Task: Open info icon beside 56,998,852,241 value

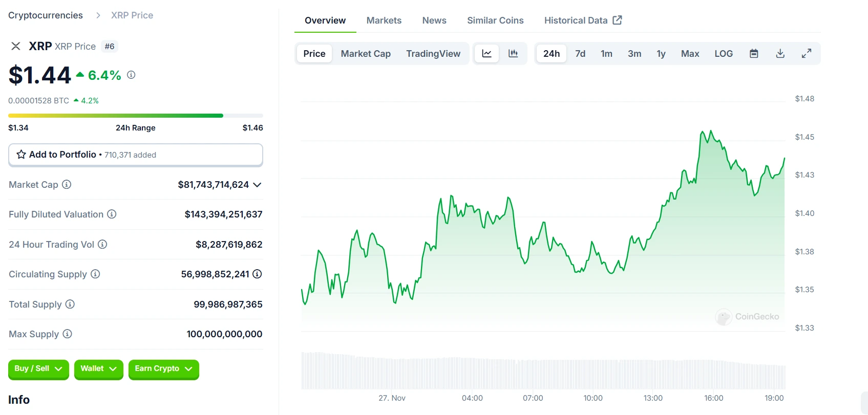Action: (257, 274)
